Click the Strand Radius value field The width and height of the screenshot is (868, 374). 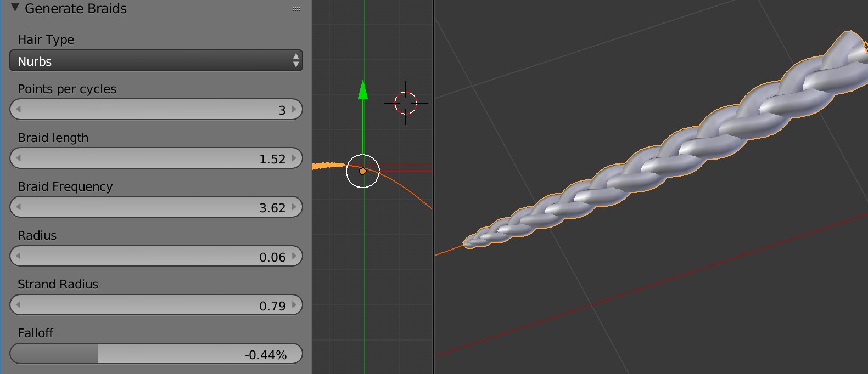click(156, 305)
